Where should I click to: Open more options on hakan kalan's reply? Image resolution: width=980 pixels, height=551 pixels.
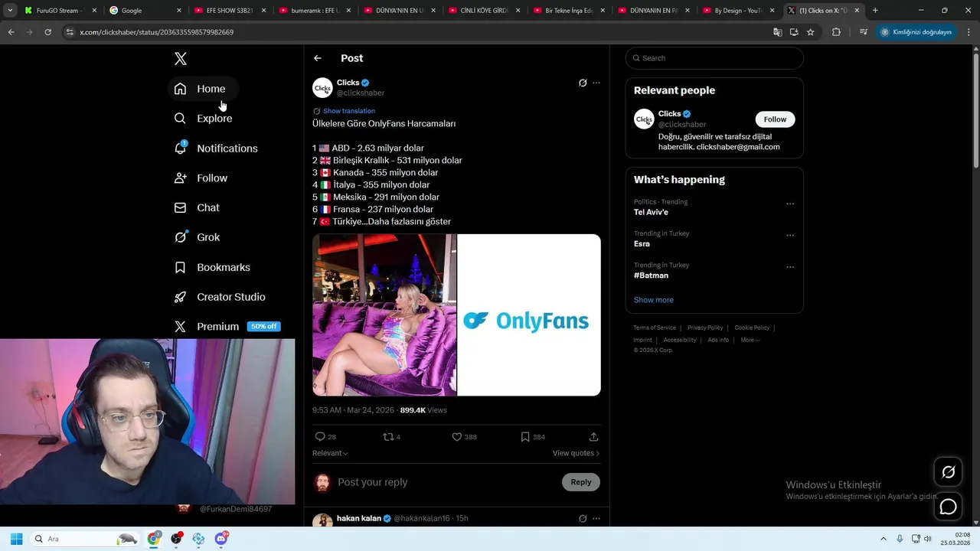point(596,519)
